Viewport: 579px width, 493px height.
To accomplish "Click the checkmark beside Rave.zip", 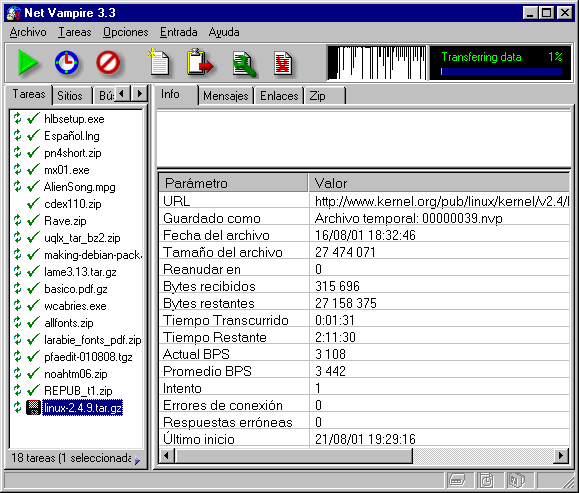I will 33,220.
